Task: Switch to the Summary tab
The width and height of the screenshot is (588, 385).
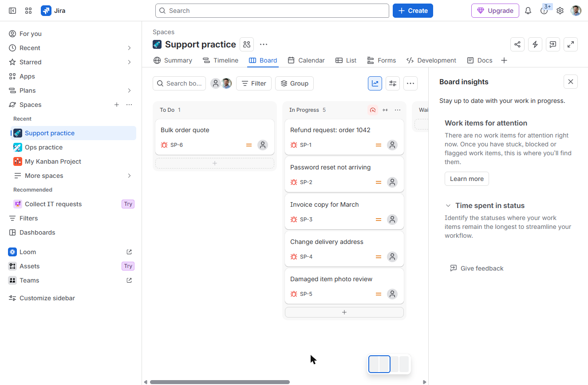Action: point(173,60)
